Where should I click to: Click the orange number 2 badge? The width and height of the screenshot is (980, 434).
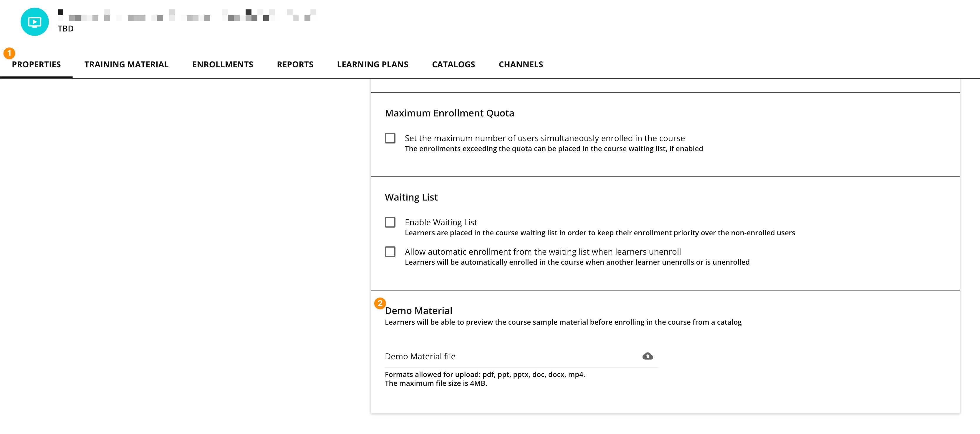(x=380, y=303)
